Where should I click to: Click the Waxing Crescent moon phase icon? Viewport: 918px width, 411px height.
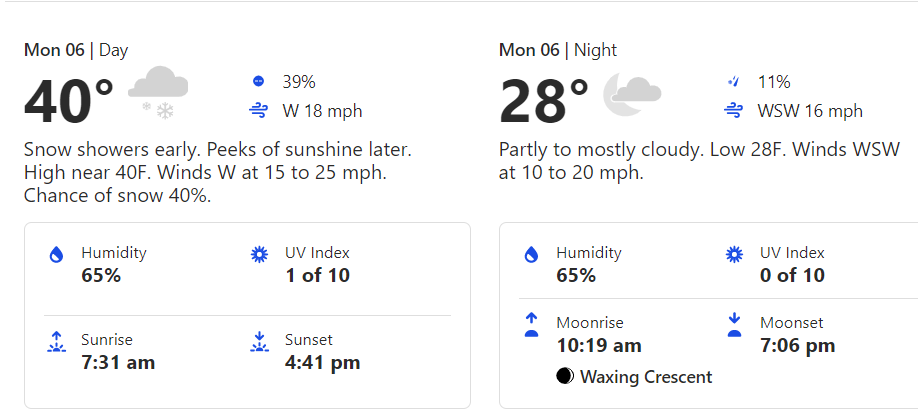[564, 376]
